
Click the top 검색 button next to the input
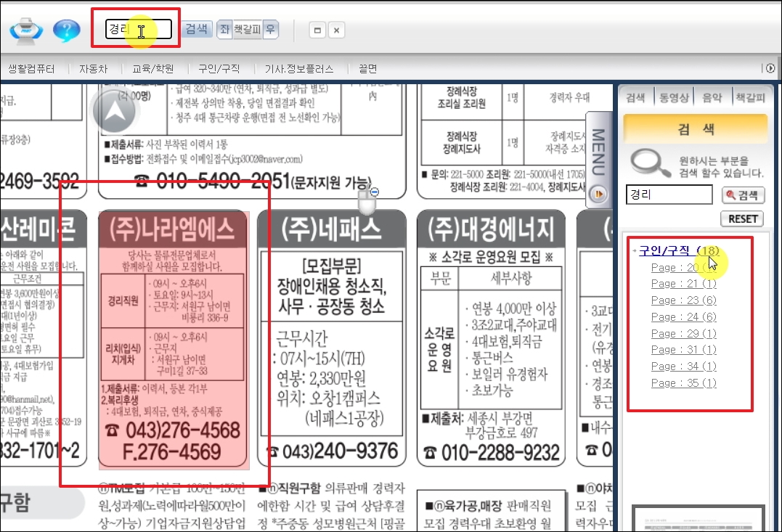point(197,29)
